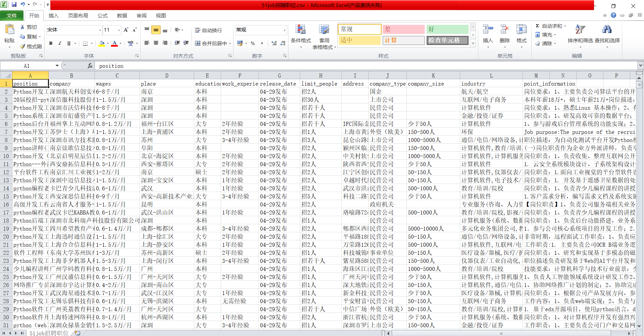Image resolution: width=644 pixels, height=336 pixels.
Task: Click the phonetic guide (wén) icon
Action: (130, 43)
